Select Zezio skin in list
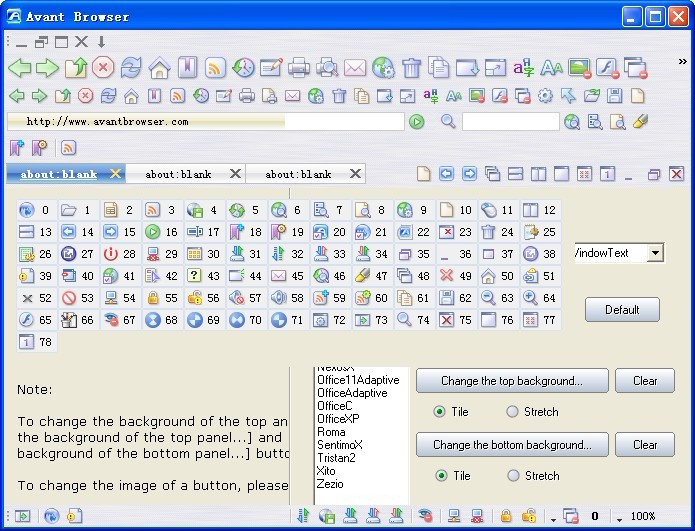Image resolution: width=695 pixels, height=531 pixels. click(x=330, y=484)
